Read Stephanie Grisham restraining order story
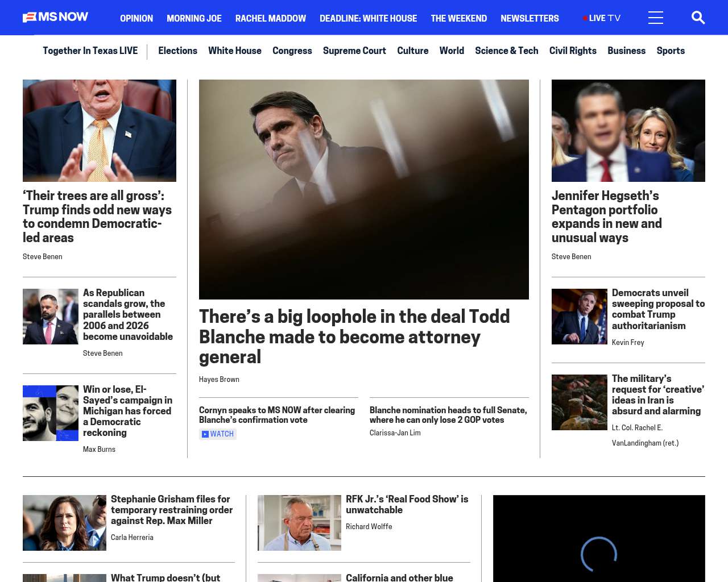This screenshot has width=728, height=582. coord(172,510)
